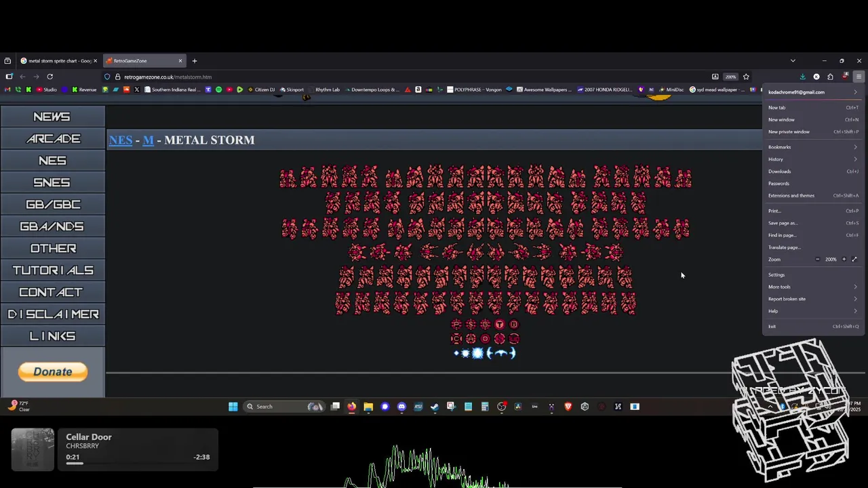Reload the page with the refresh icon
This screenshot has width=868, height=488.
[50, 77]
